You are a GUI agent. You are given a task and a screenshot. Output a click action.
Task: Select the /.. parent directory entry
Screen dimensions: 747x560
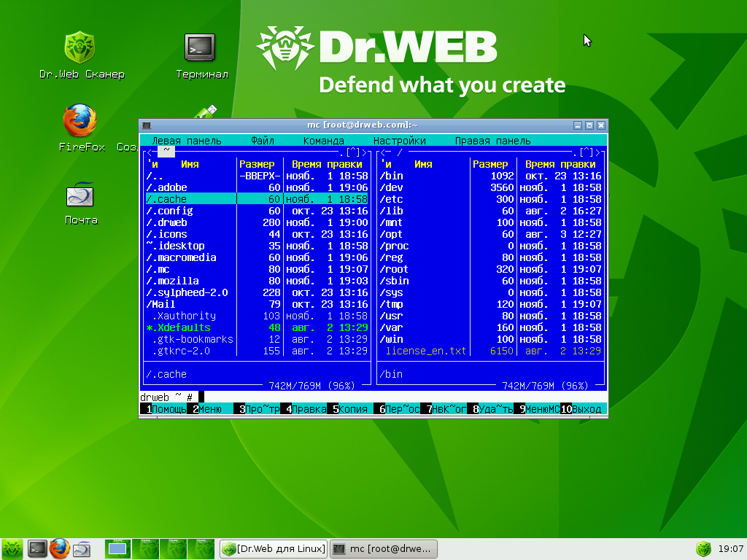tap(257, 176)
